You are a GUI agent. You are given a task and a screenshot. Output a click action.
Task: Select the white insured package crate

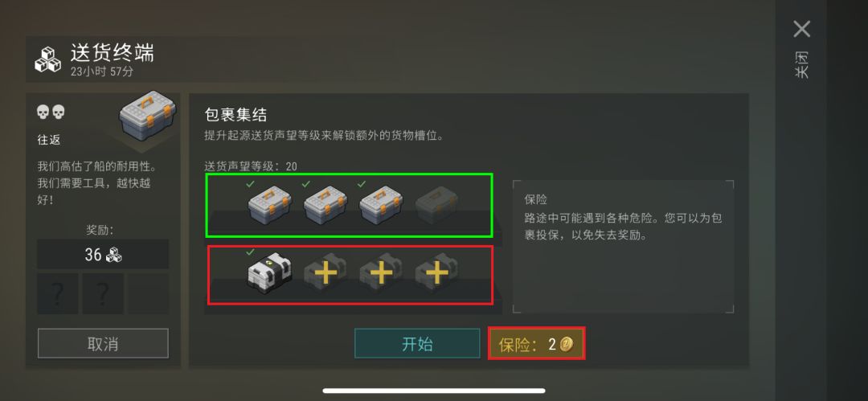pyautogui.click(x=269, y=272)
